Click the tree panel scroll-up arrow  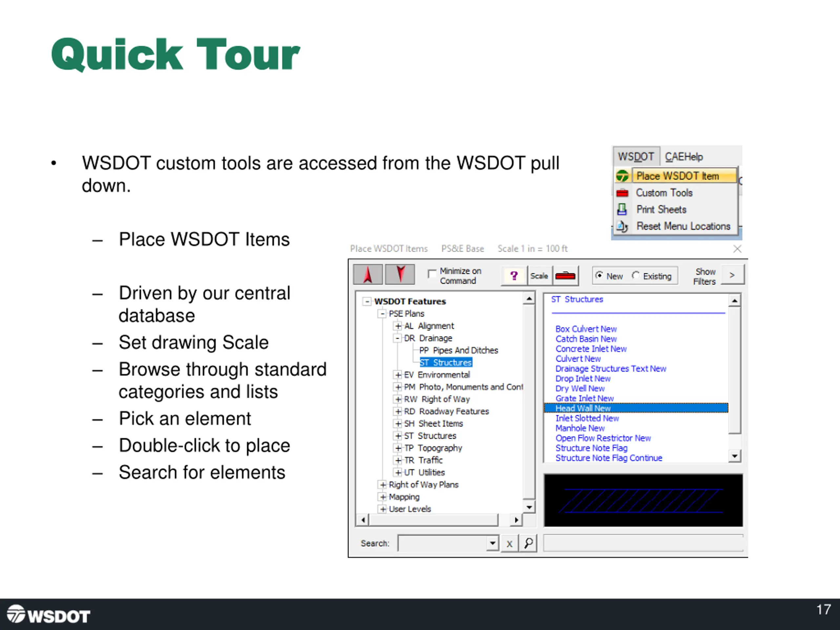coord(529,299)
